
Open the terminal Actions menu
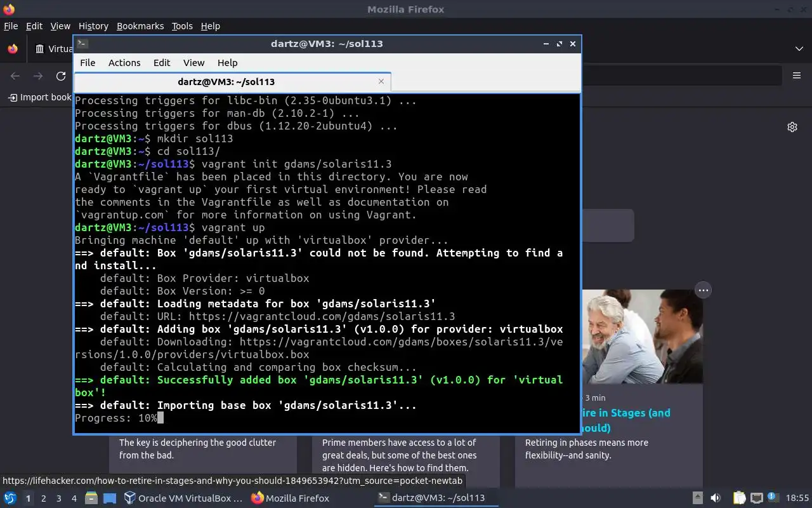point(124,62)
